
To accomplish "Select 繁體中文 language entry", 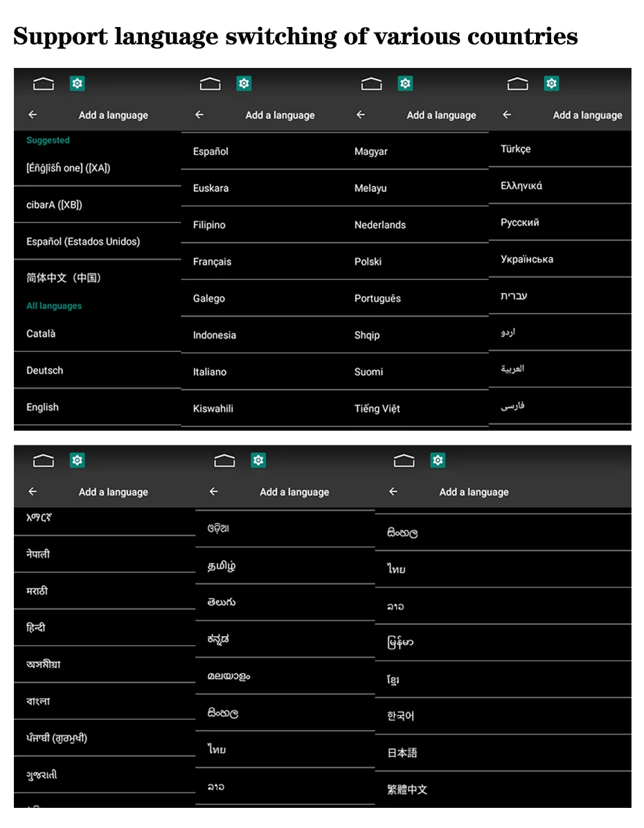I will (503, 789).
